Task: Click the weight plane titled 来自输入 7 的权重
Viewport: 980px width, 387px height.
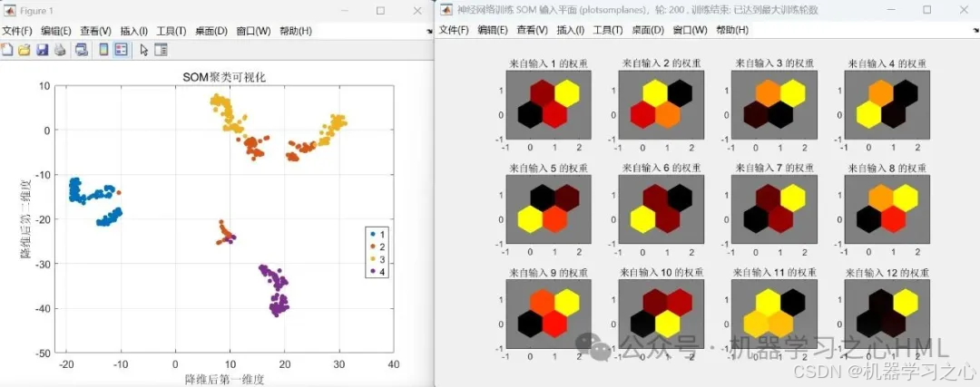Action: coord(774,209)
